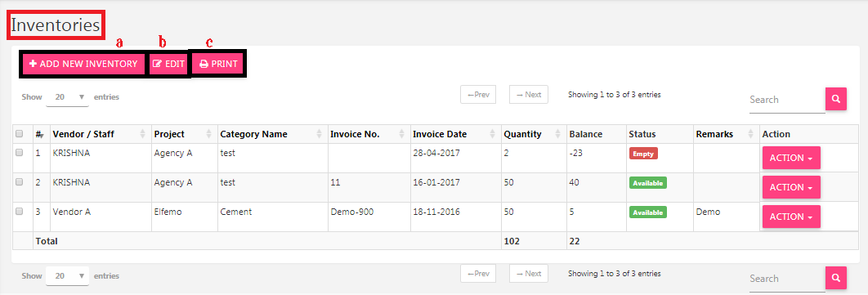Go to Next page at top
Screen dimensions: 868x295
click(529, 95)
